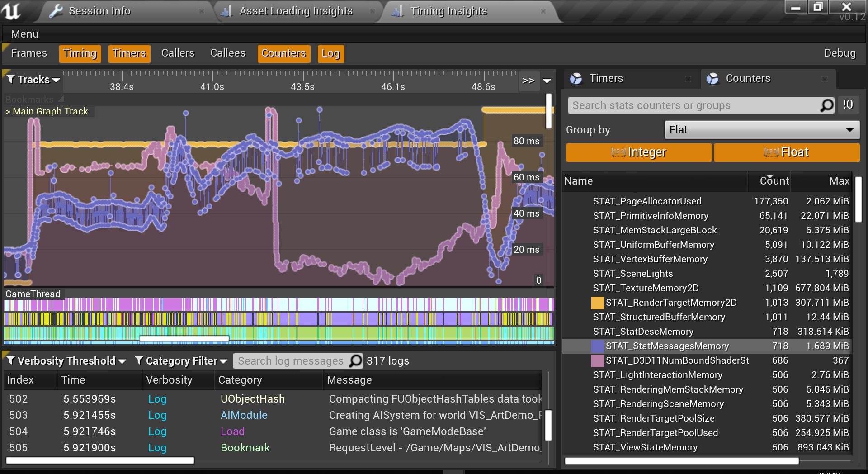Image resolution: width=868 pixels, height=474 pixels.
Task: Click the >> expand button on timeline
Action: tap(528, 81)
